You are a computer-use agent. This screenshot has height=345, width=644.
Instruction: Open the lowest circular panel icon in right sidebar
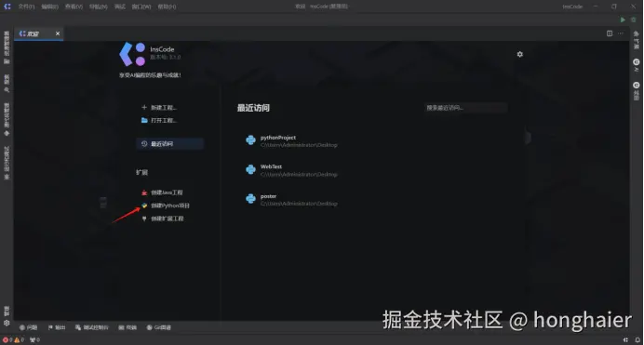click(x=637, y=90)
